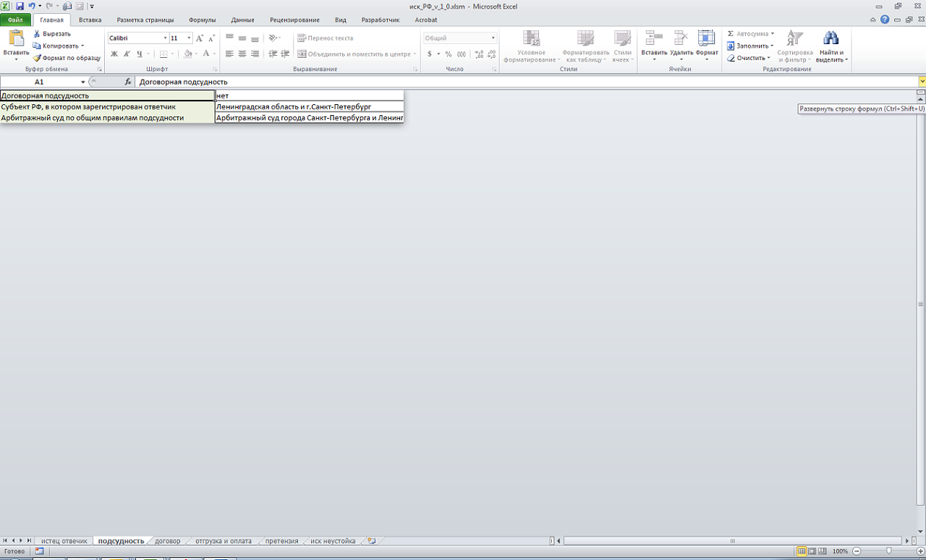Screen dimensions: 926x560
Task: Click the insert function fx icon
Action: 128,82
